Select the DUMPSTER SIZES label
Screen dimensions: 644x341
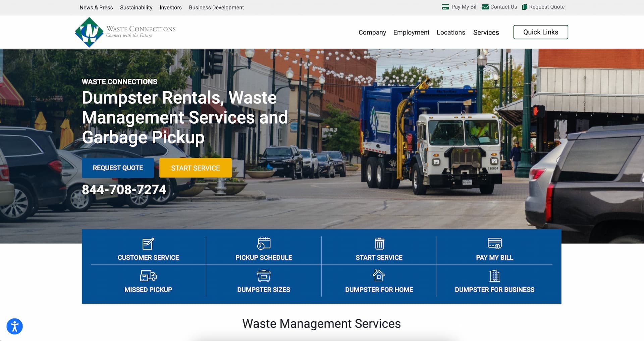[x=264, y=290]
